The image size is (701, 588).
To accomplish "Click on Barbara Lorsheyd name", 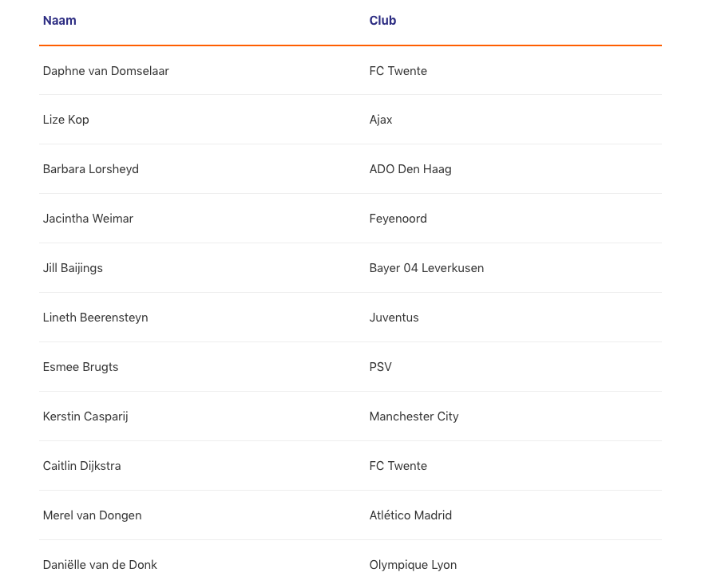I will (91, 169).
